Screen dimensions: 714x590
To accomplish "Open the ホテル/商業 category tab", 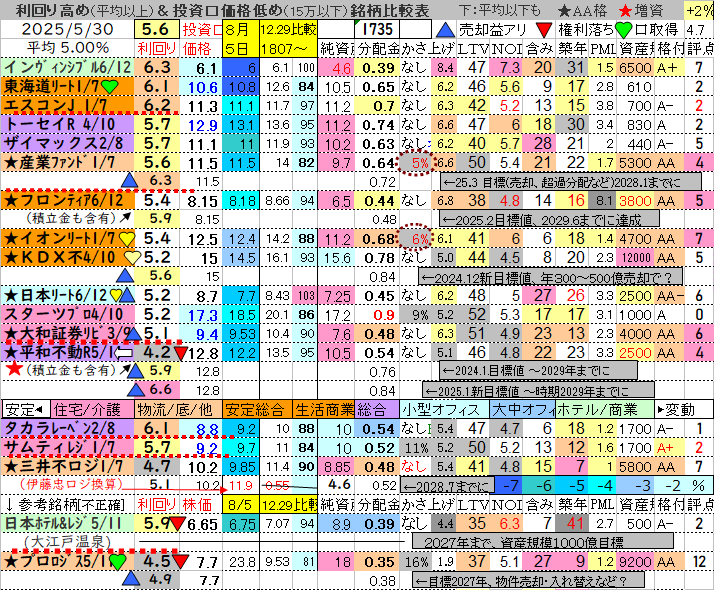I will coord(605,410).
